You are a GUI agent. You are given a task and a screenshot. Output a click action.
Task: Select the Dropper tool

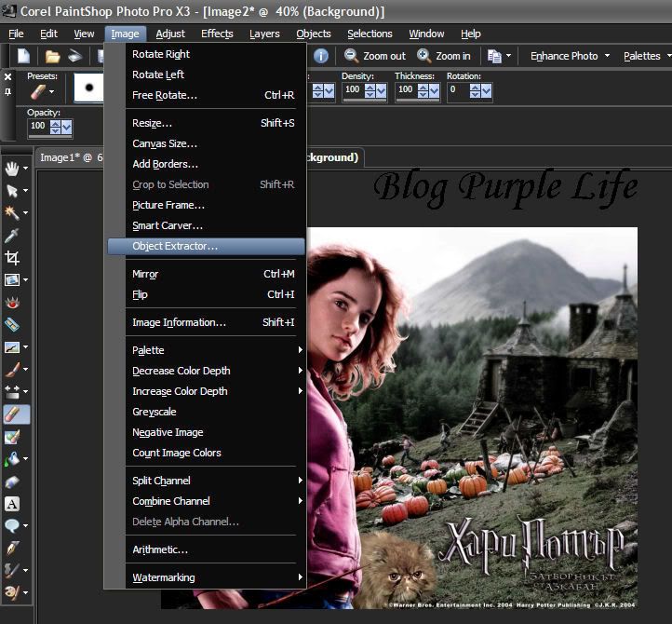pos(11,236)
